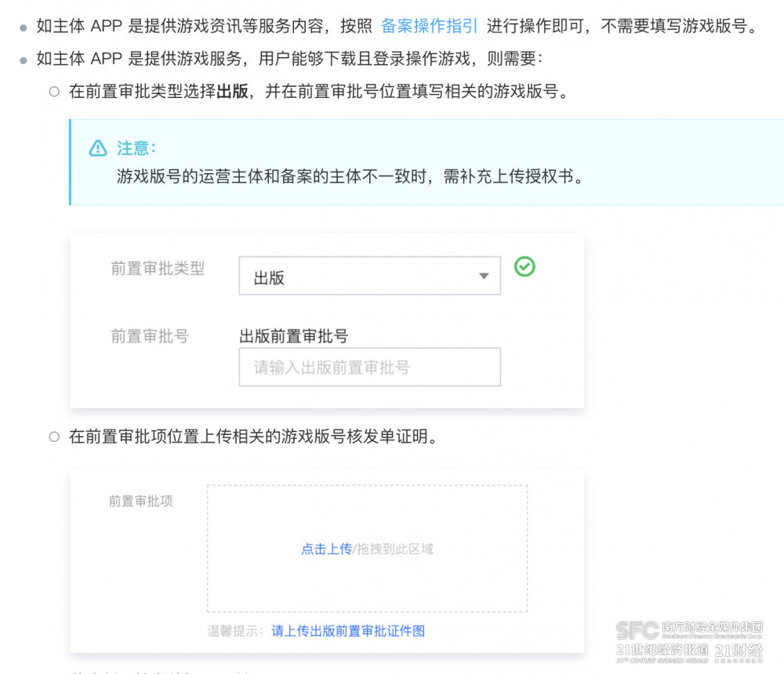Open the 备案操作指引 link
The height and width of the screenshot is (674, 784).
[428, 25]
